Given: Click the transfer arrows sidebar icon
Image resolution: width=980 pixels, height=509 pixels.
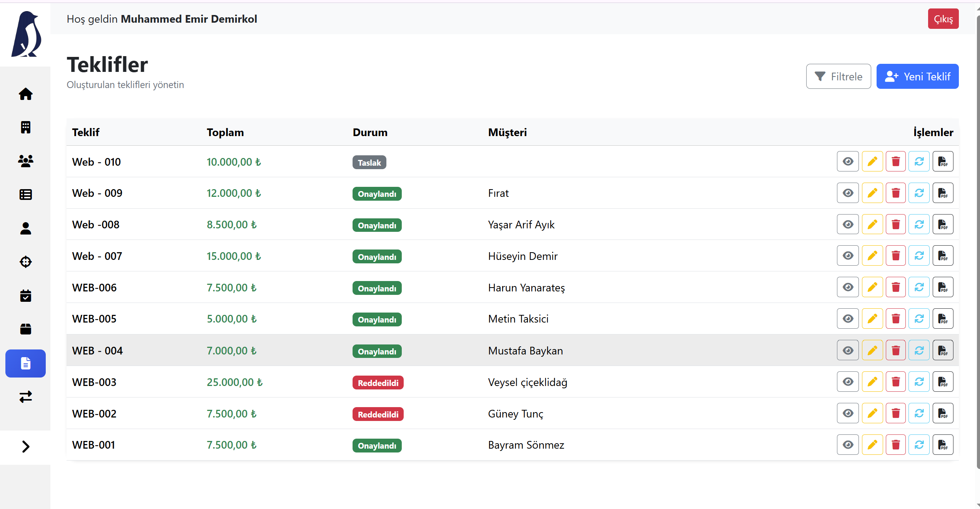Looking at the screenshot, I should (25, 397).
